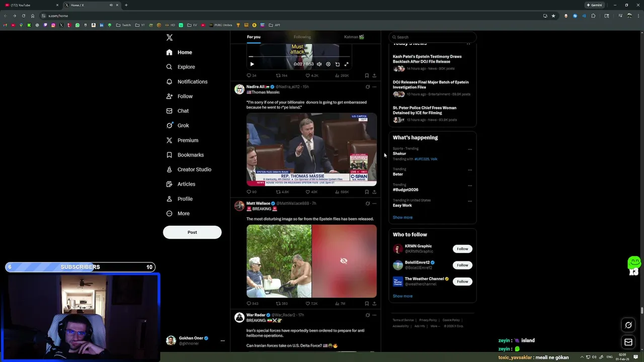Open Explore in sidebar
The height and width of the screenshot is (362, 644).
(181, 67)
